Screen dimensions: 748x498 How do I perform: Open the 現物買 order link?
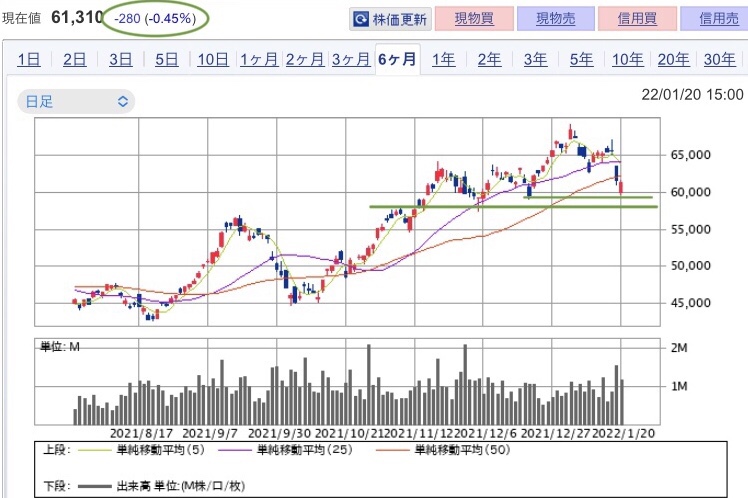[474, 19]
